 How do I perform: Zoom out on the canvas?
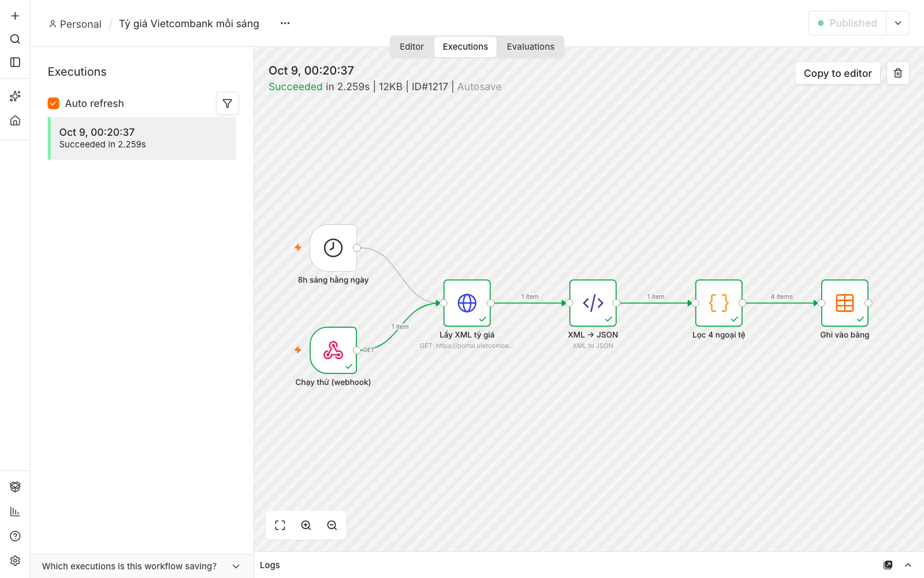click(x=332, y=525)
